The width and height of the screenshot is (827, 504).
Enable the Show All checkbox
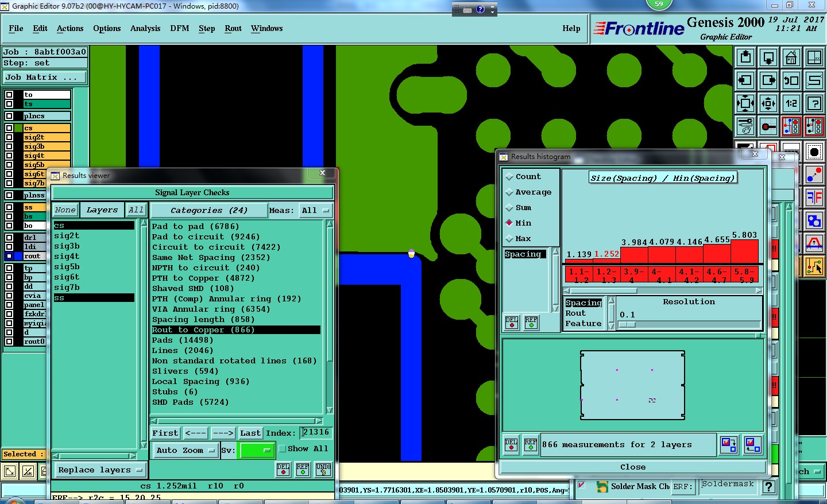pos(283,449)
